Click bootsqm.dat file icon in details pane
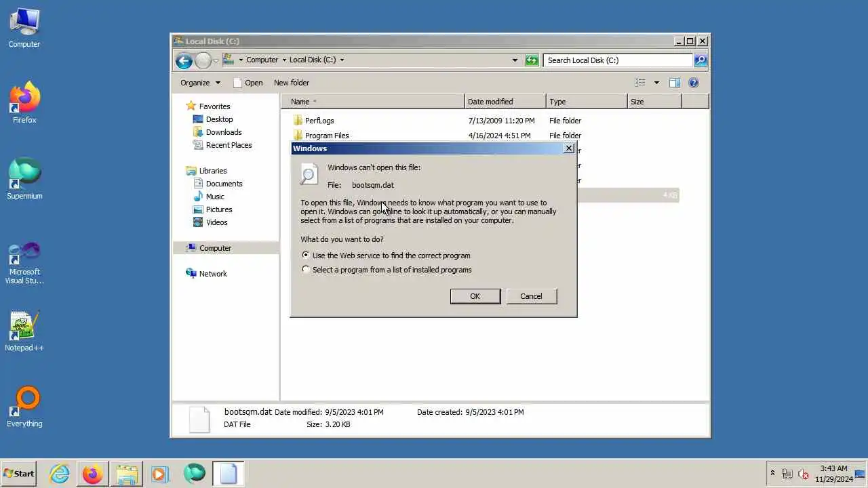 pyautogui.click(x=199, y=419)
